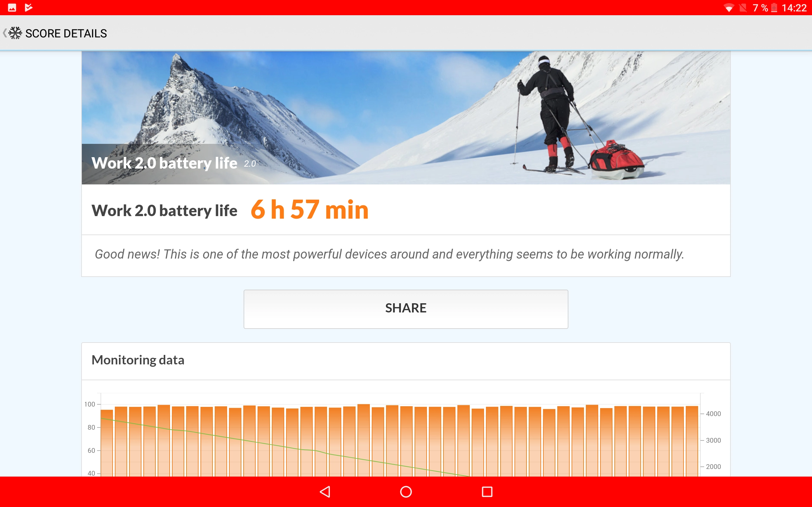
Task: Tap the Android back navigation triangle
Action: 325,491
